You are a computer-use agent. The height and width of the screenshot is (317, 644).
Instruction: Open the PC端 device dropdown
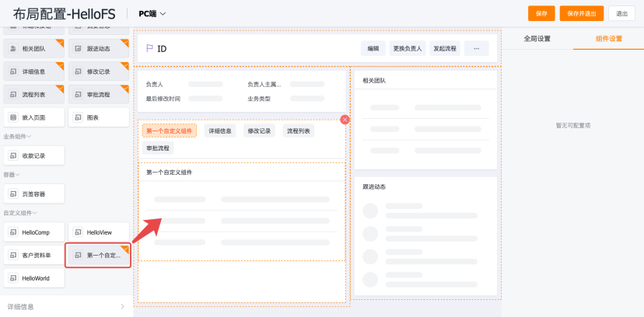tap(152, 13)
